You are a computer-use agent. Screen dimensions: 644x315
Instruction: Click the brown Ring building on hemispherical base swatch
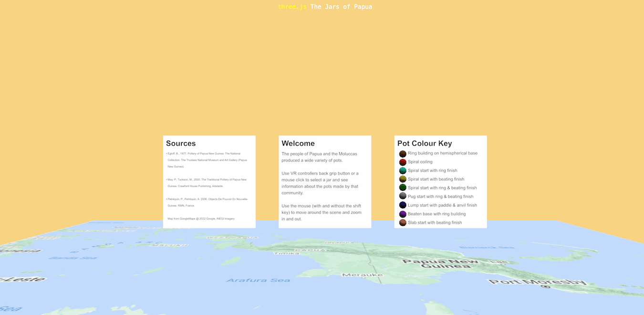click(x=403, y=154)
